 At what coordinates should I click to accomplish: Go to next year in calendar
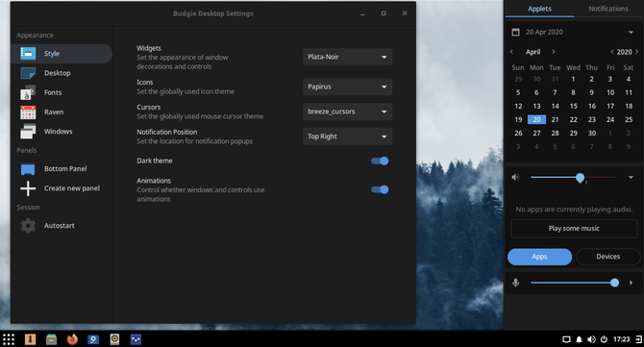coord(637,52)
